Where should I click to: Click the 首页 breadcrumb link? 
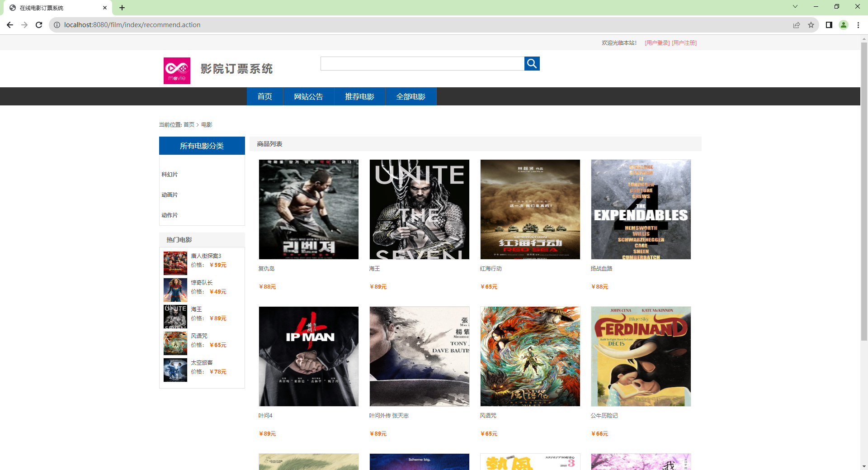[x=189, y=125]
